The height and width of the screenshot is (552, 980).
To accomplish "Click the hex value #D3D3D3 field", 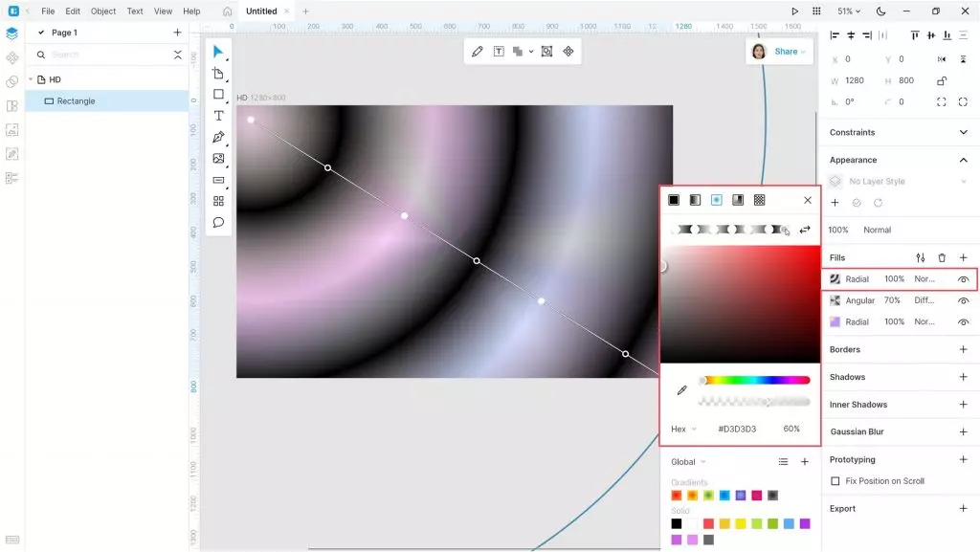I will 737,429.
